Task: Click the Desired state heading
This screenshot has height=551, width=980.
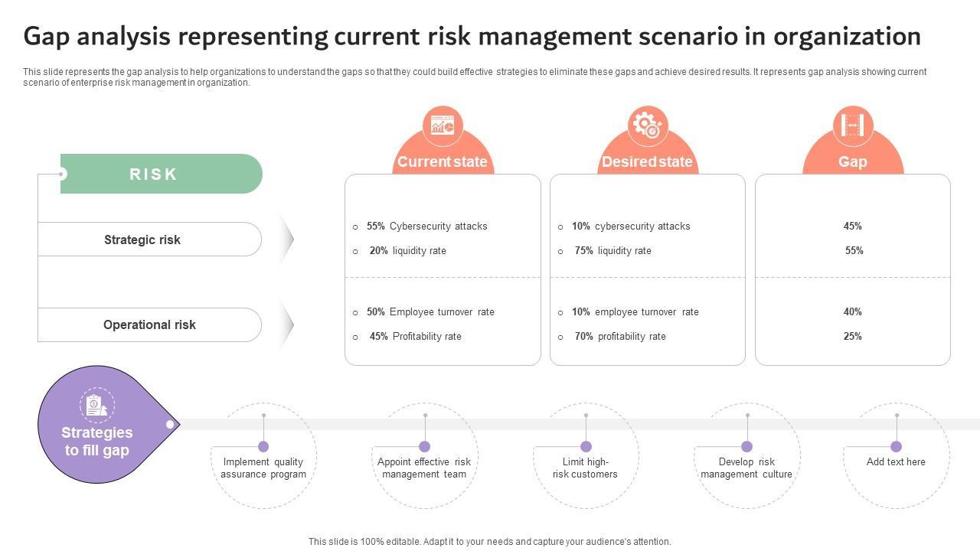Action: (x=647, y=162)
